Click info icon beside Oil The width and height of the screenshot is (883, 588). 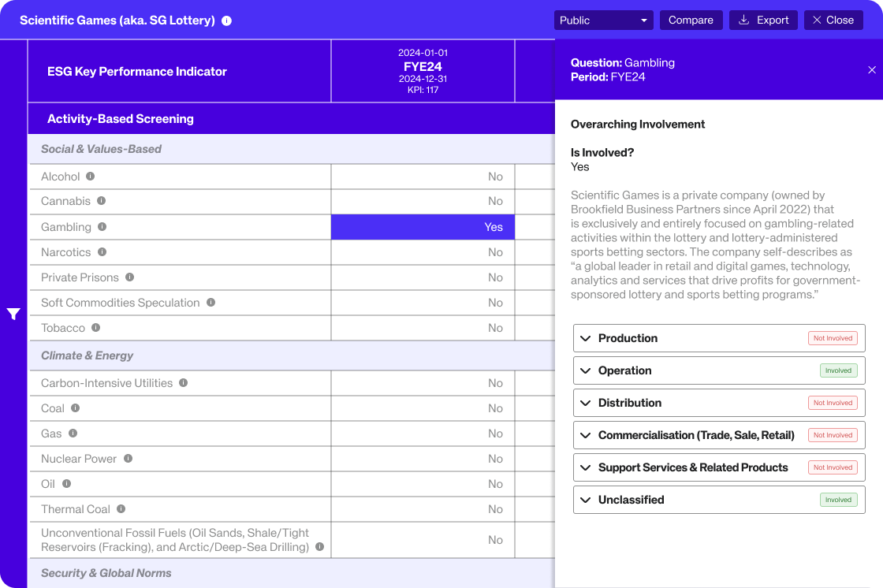coord(66,483)
